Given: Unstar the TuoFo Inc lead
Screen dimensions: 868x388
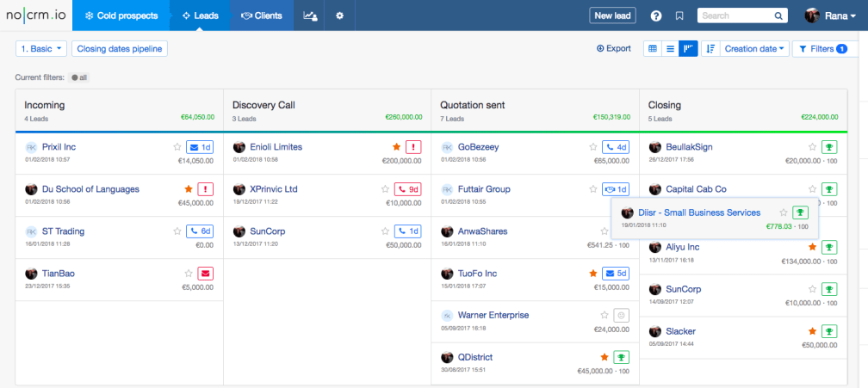Looking at the screenshot, I should [x=593, y=273].
